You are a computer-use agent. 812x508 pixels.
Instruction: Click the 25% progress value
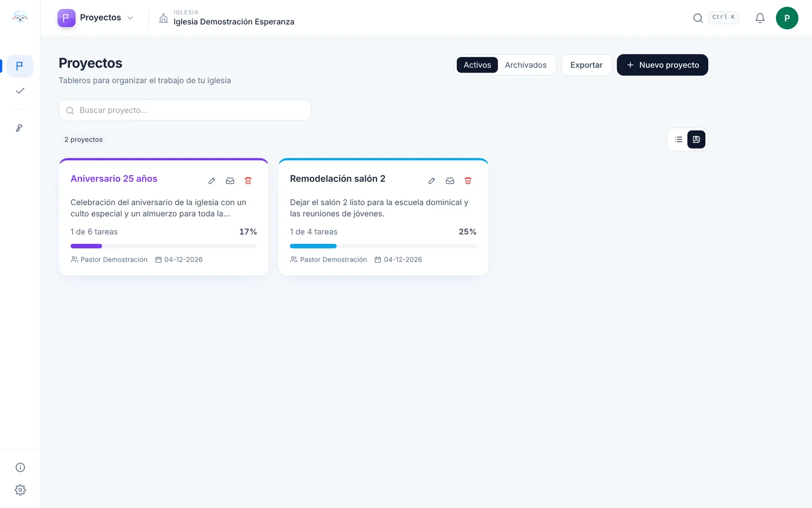click(x=467, y=232)
